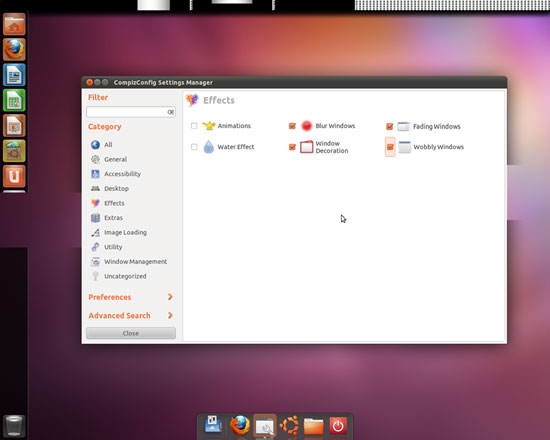
Task: Disable the Wobbly Windows checkbox
Action: [390, 147]
